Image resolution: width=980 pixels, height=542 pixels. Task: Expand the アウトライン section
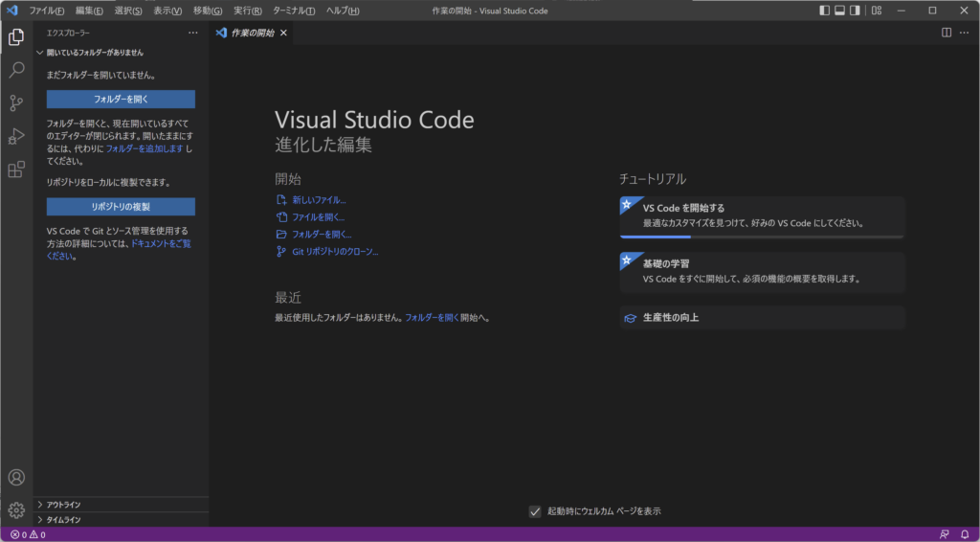coord(122,505)
